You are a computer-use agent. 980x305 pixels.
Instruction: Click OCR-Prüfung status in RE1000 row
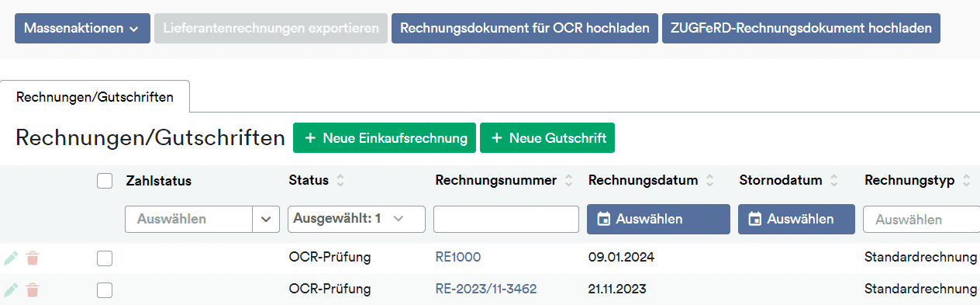(x=330, y=258)
